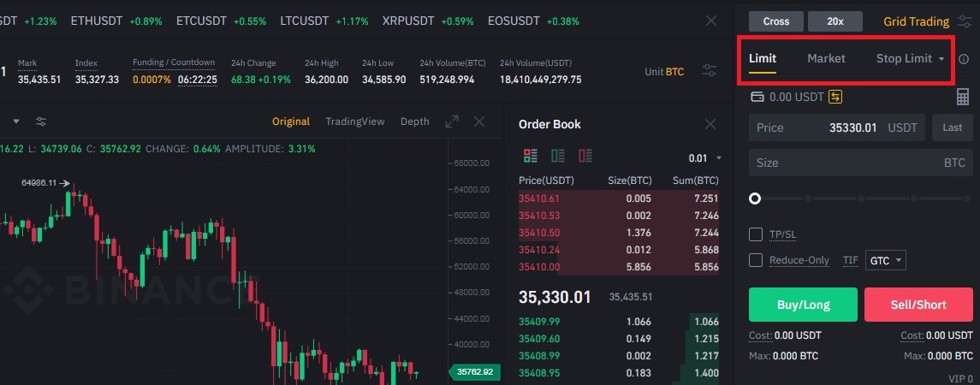
Task: Open Grid Trading link
Action: coord(917,21)
